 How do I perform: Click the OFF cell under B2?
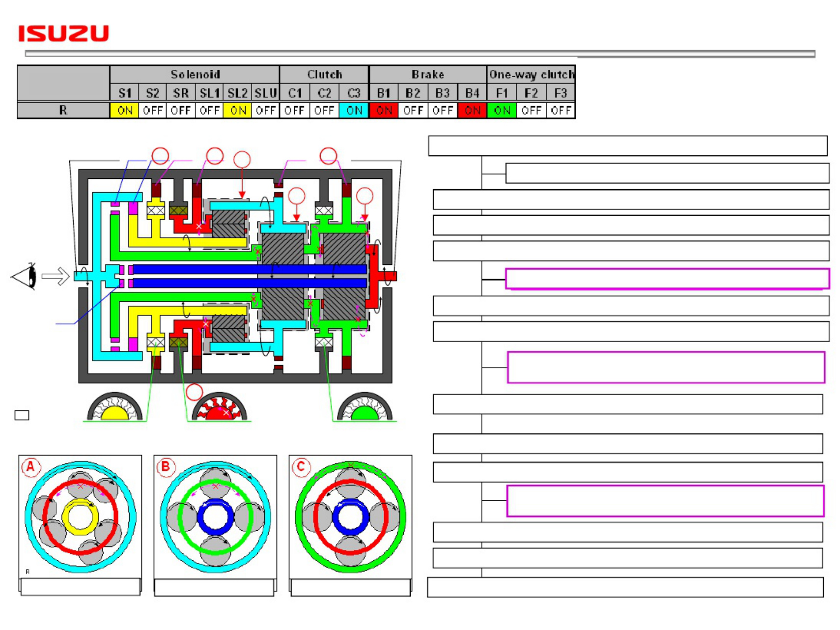pyautogui.click(x=413, y=111)
